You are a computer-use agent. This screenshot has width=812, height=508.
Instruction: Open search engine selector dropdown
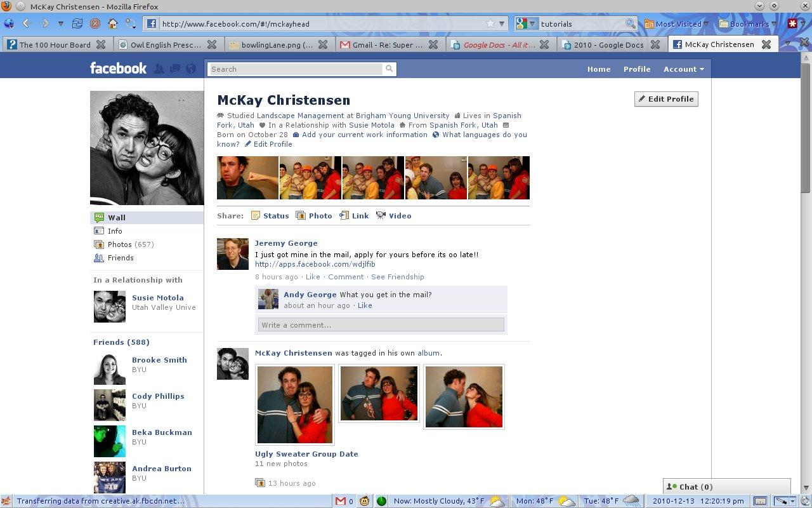tap(527, 24)
